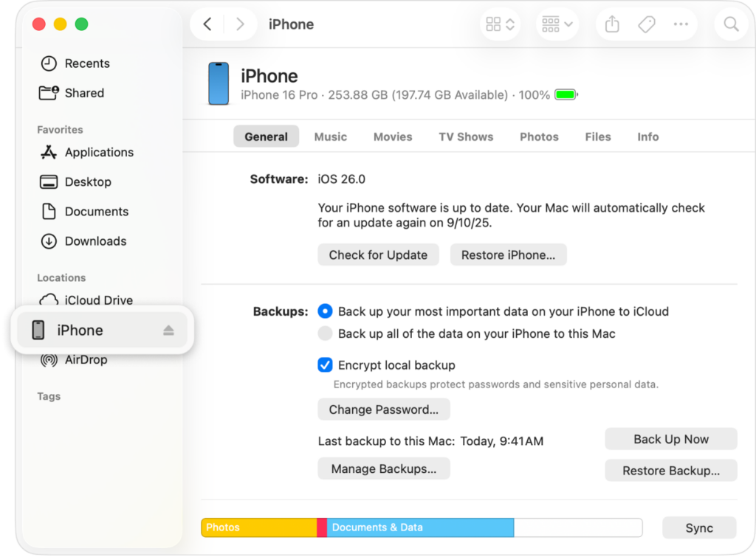
Task: Switch to the Music tab
Action: (x=331, y=136)
